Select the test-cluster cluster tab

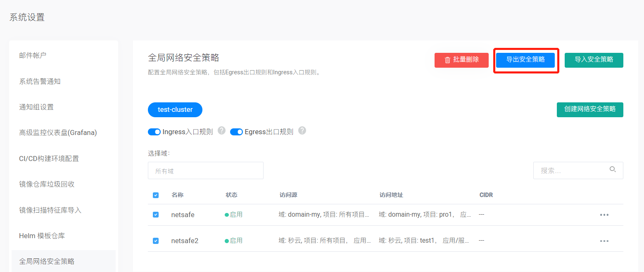point(175,110)
